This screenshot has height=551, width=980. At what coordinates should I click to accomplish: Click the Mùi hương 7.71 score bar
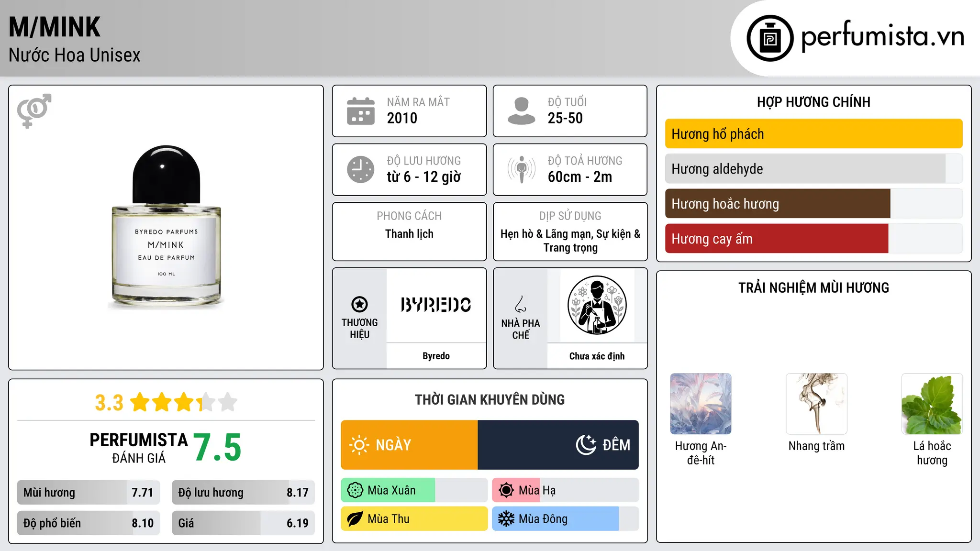89,493
